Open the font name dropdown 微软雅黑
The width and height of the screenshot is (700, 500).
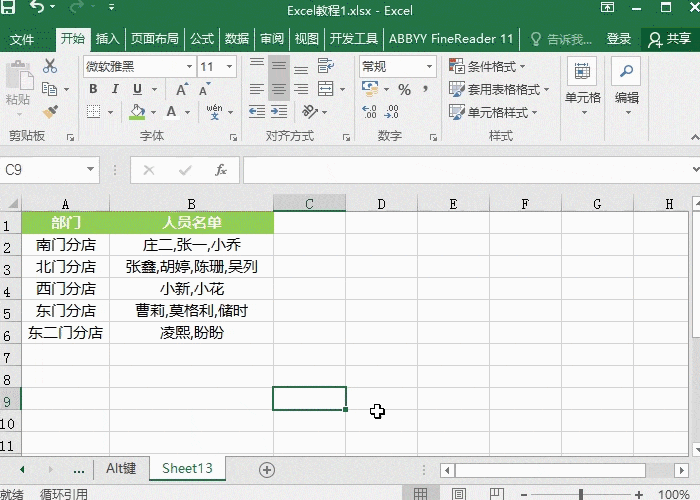189,67
